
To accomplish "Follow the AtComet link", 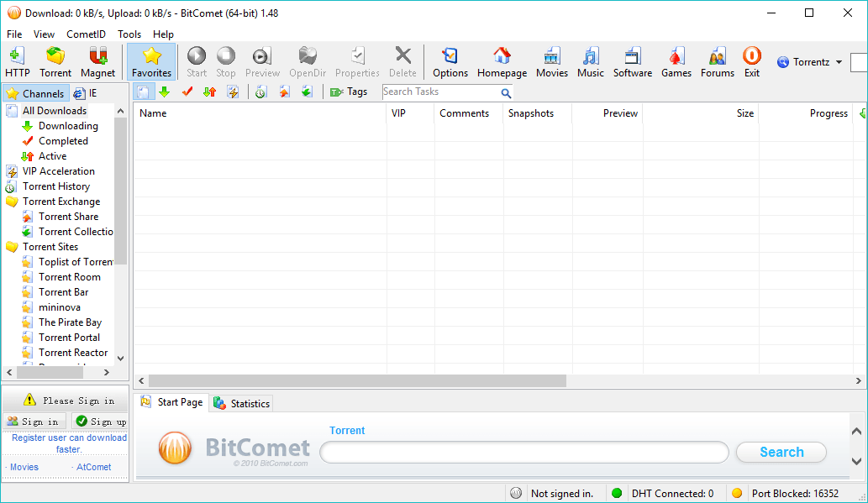I will point(93,466).
